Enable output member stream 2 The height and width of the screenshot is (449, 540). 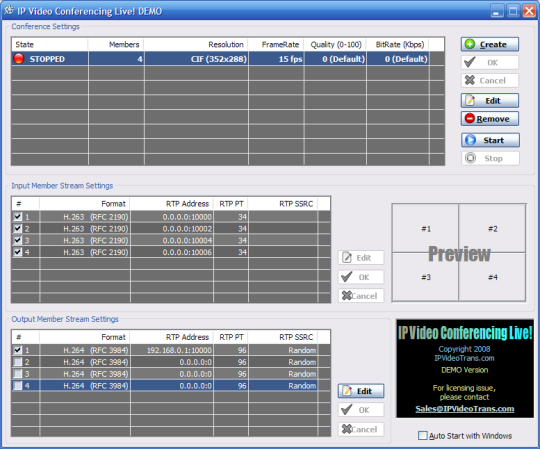(18, 362)
